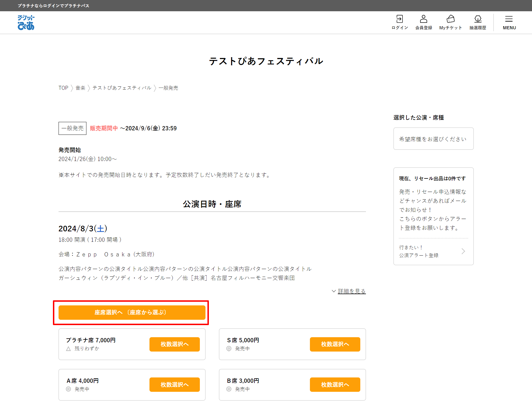Click the 公演日時・座席 section heading
Viewport: 532px width, 407px height.
pyautogui.click(x=212, y=204)
